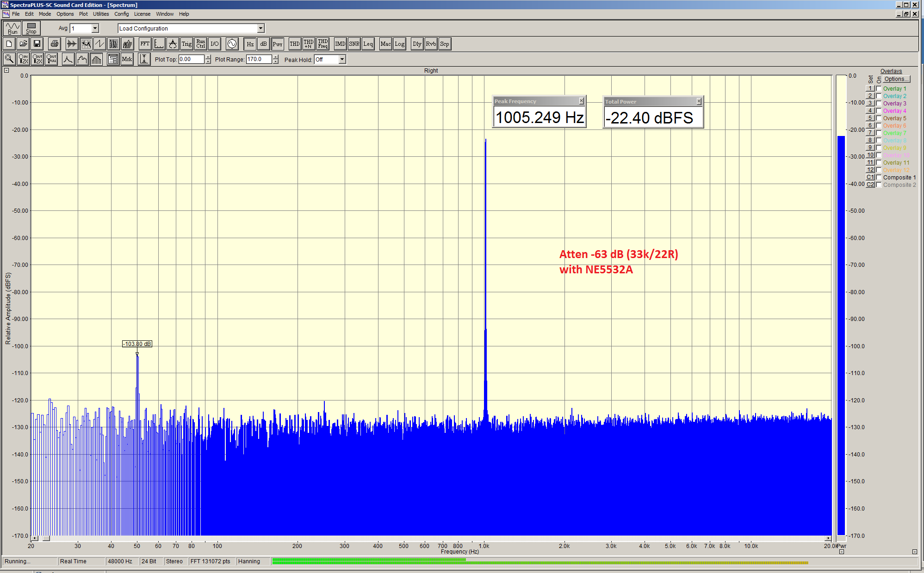Click the THD Freq utility button

323,44
